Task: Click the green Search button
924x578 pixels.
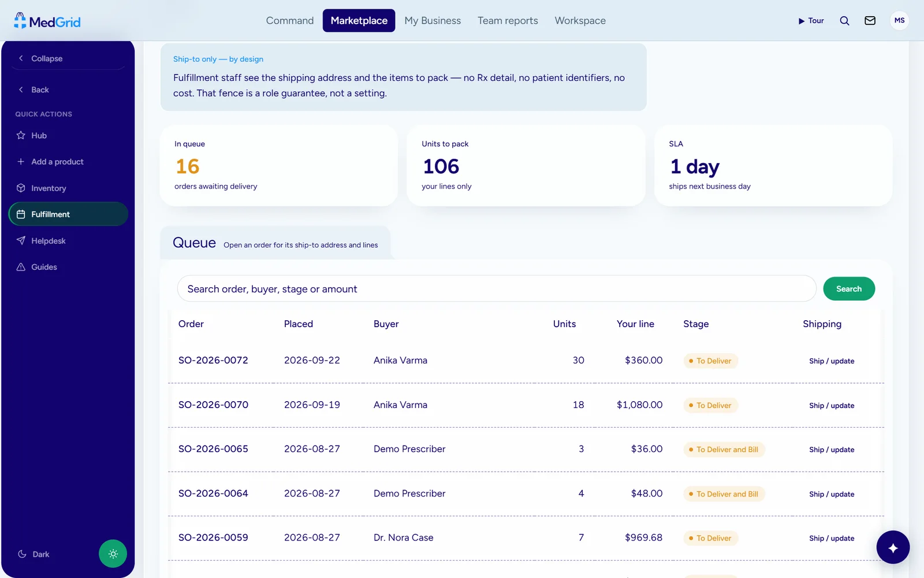Action: (848, 289)
